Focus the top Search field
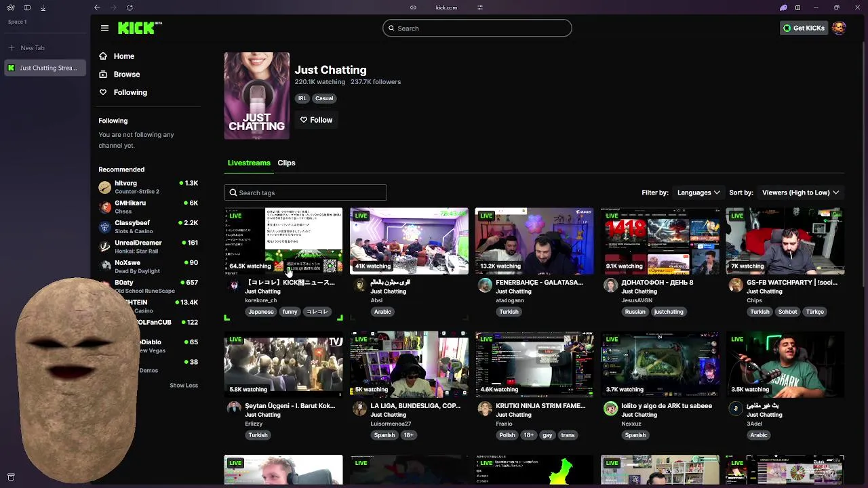Image resolution: width=868 pixels, height=488 pixels. click(477, 28)
